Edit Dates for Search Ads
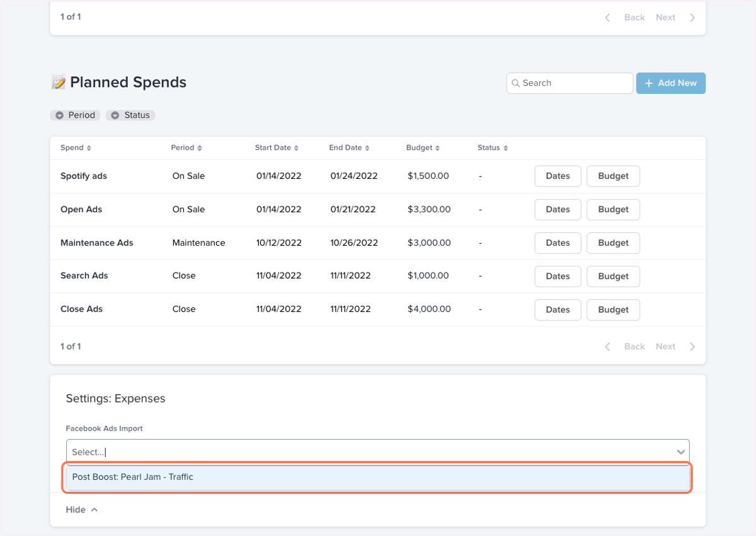The width and height of the screenshot is (756, 536). pos(558,277)
